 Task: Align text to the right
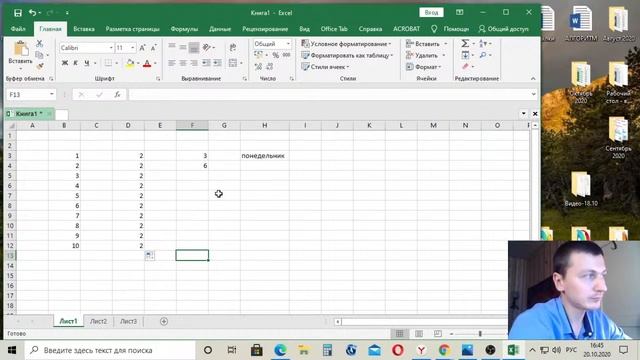[194, 63]
